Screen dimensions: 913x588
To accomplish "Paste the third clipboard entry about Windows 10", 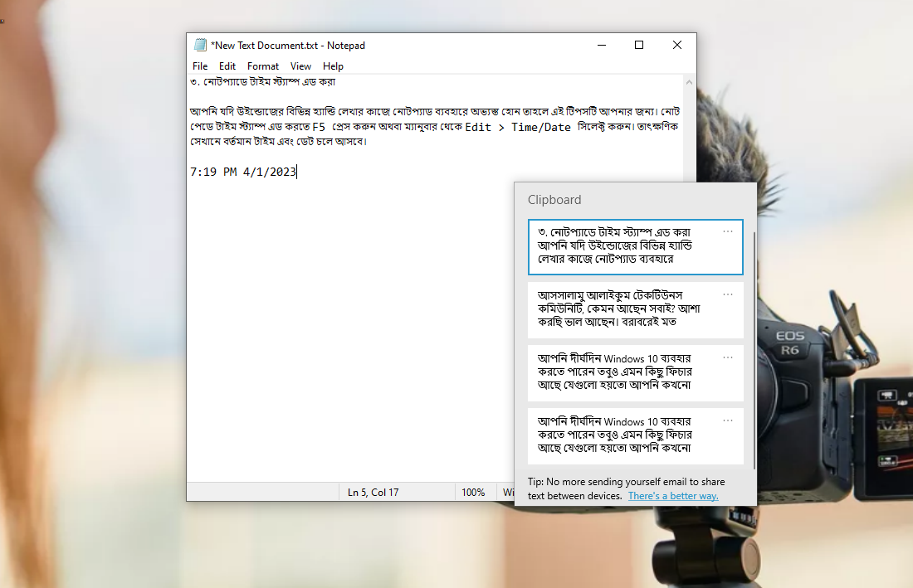I will point(635,373).
